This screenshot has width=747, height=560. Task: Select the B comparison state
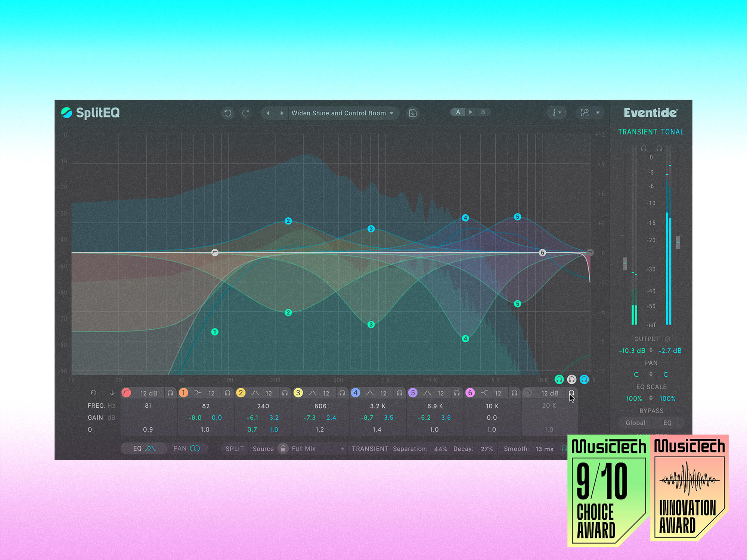pyautogui.click(x=483, y=112)
